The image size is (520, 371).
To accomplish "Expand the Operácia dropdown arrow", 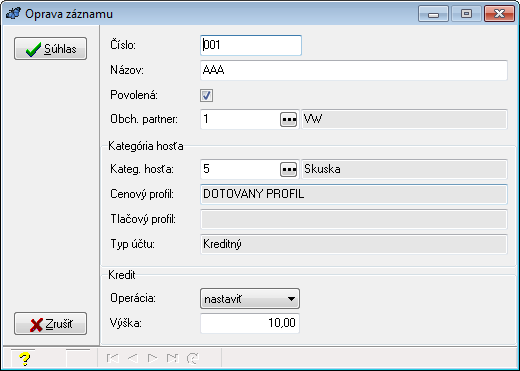I will pyautogui.click(x=291, y=299).
